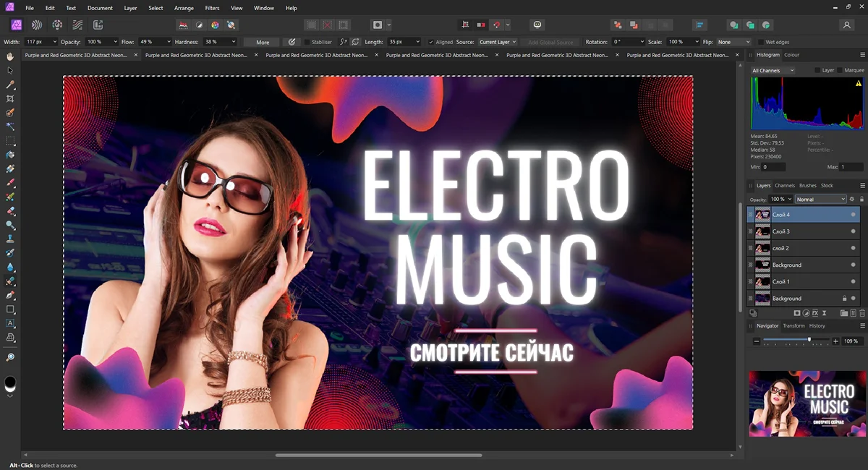Switch to the Liquify Persona icon

36,25
